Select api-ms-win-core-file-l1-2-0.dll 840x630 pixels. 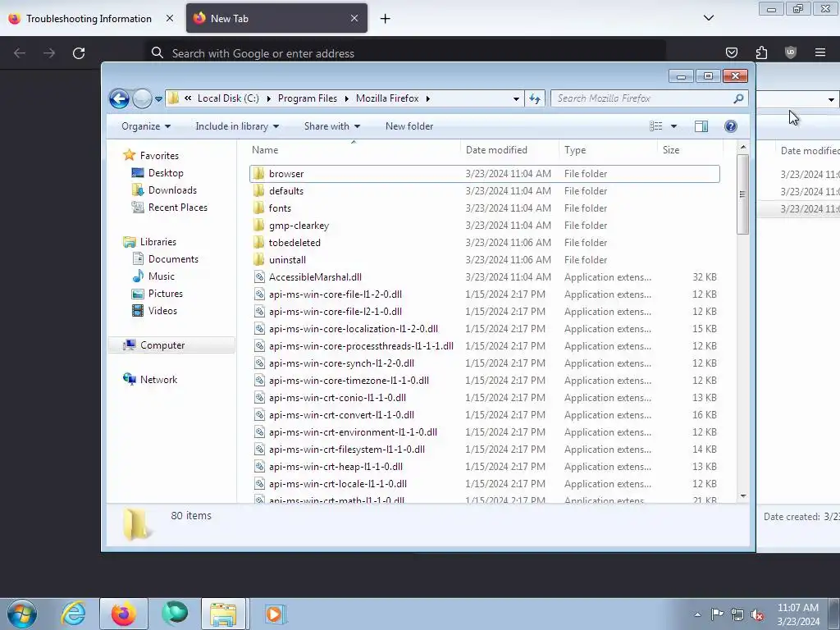pos(484,294)
